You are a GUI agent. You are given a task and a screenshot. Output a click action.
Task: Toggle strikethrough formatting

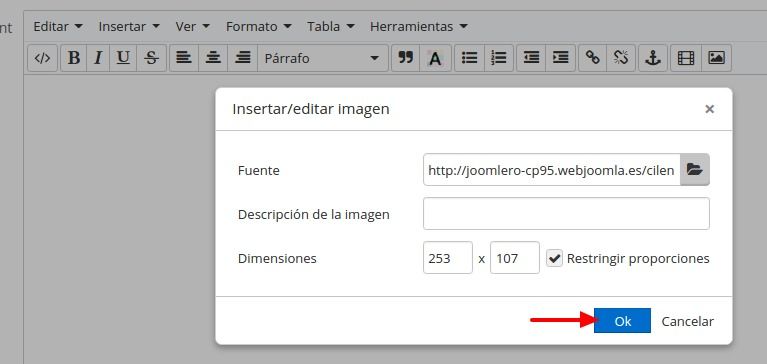(152, 58)
